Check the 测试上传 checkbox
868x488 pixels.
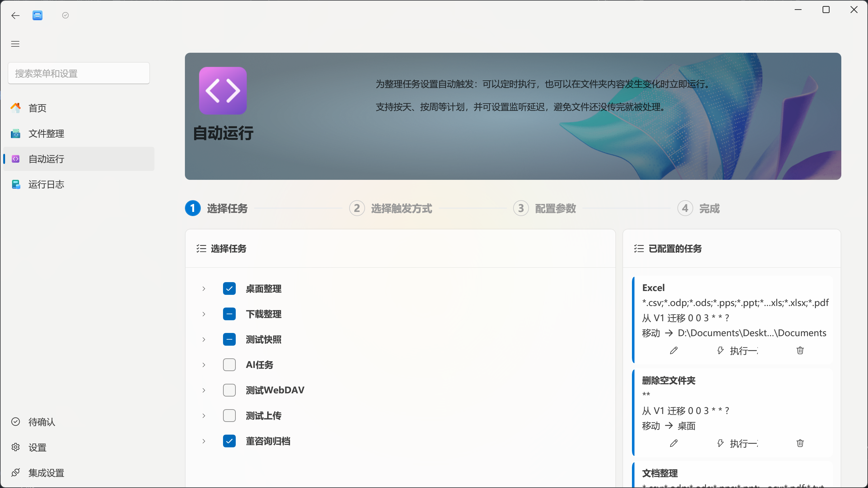(x=229, y=416)
